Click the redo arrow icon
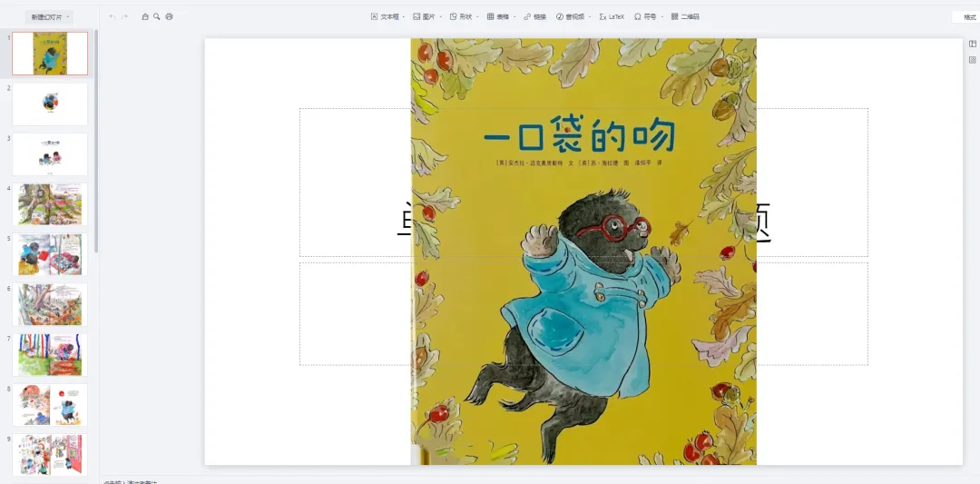Viewport: 980px width, 484px height. point(124,17)
